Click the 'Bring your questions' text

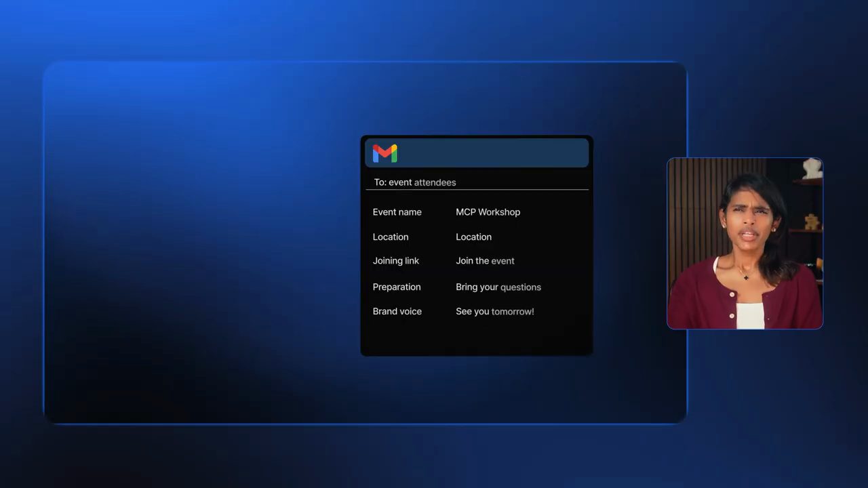(x=498, y=287)
